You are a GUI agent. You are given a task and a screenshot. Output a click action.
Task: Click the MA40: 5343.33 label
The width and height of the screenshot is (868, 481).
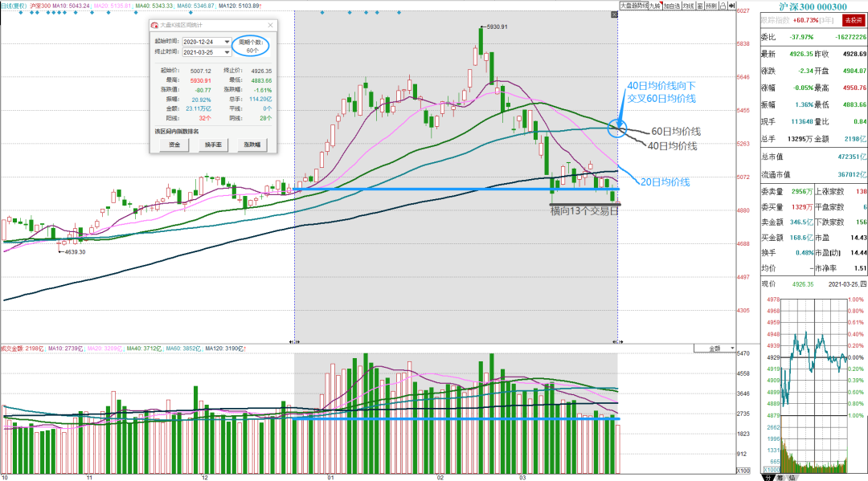(x=155, y=6)
